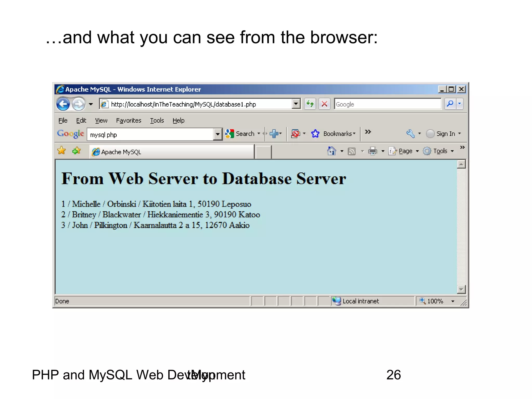This screenshot has height=399, width=532.
Task: Click the Google toolbar wrench settings icon
Action: click(x=410, y=134)
